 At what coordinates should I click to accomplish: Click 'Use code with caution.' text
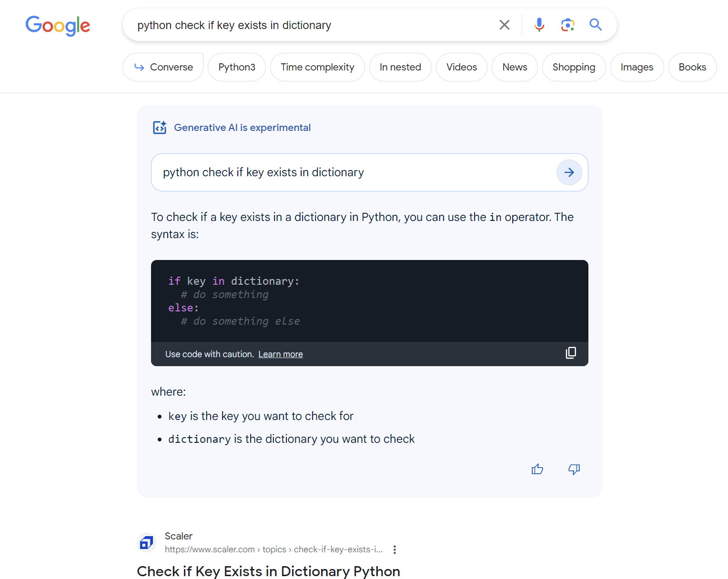(x=209, y=354)
